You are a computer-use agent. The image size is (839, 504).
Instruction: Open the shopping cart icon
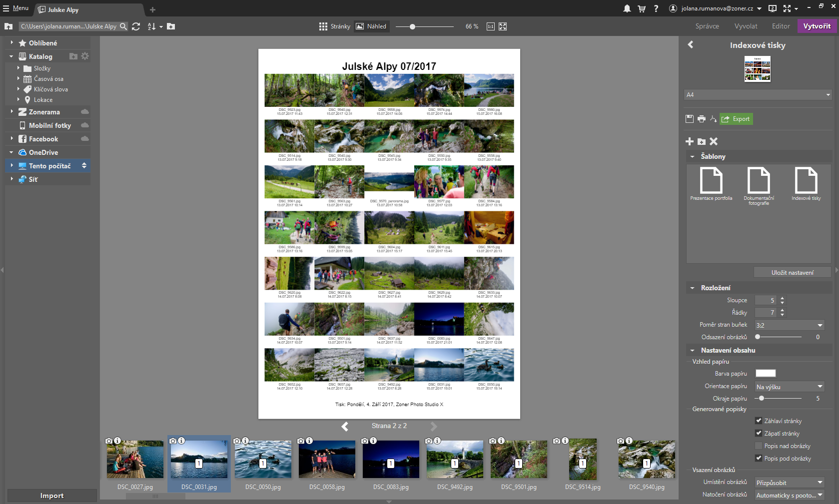tap(642, 8)
